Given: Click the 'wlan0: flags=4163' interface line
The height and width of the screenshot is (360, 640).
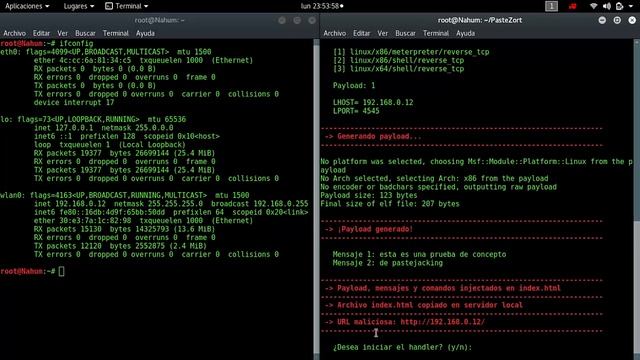Looking at the screenshot, I should click(124, 196).
